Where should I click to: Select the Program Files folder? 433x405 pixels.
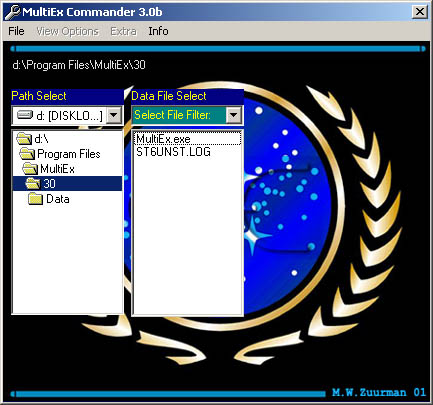[67, 154]
